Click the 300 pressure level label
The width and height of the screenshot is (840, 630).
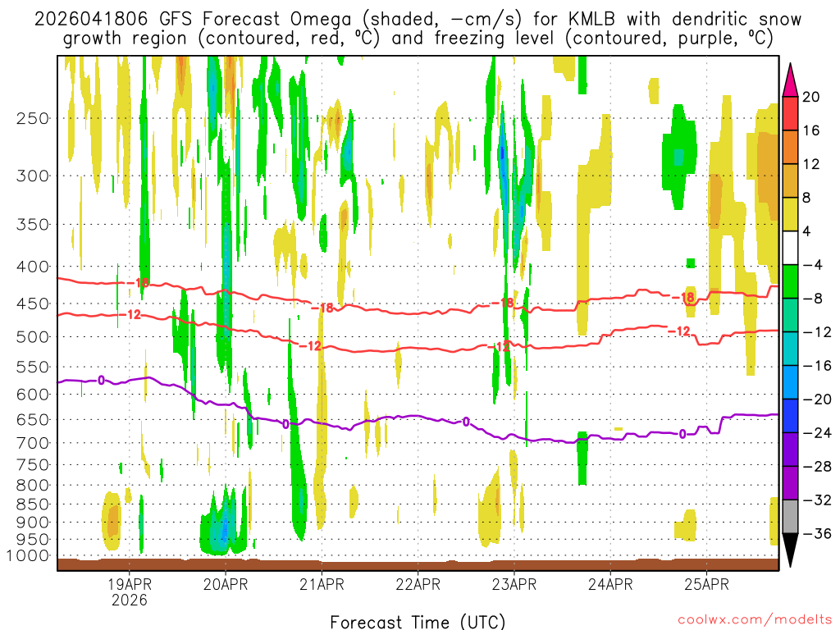[x=33, y=176]
